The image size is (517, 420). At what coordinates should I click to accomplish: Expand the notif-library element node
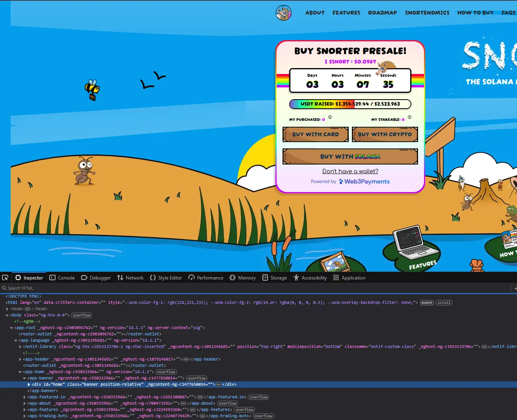pyautogui.click(x=20, y=347)
